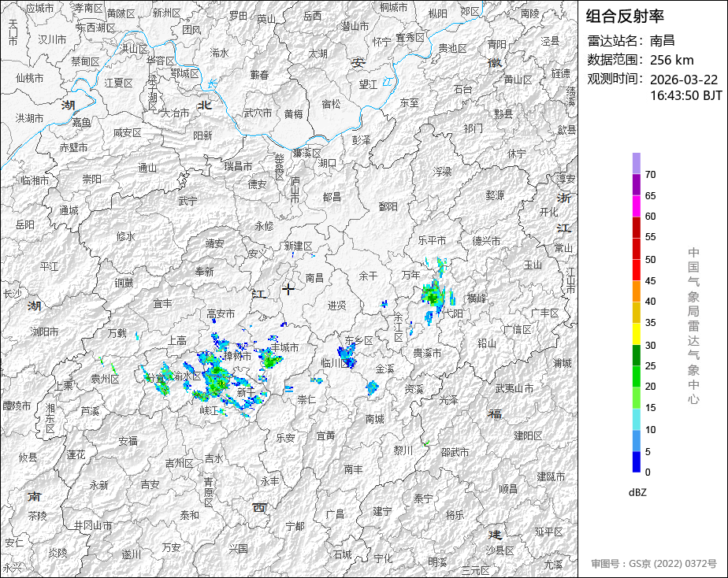Click the '平江' map label

(49, 266)
